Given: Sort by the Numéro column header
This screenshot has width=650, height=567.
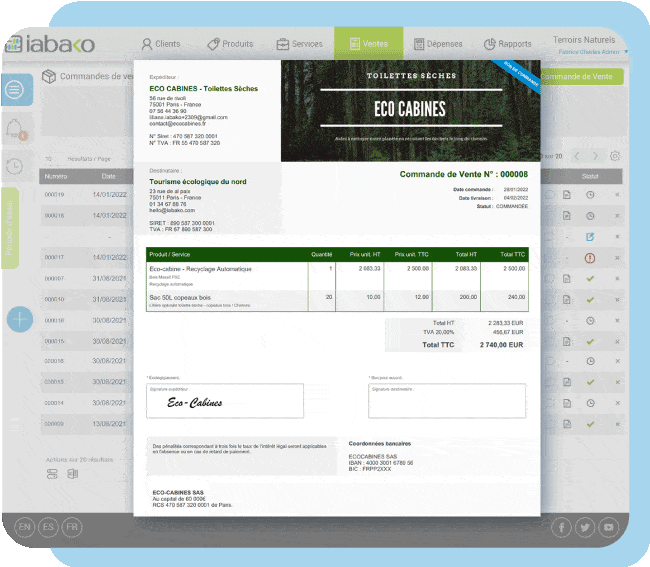Looking at the screenshot, I should 56,177.
